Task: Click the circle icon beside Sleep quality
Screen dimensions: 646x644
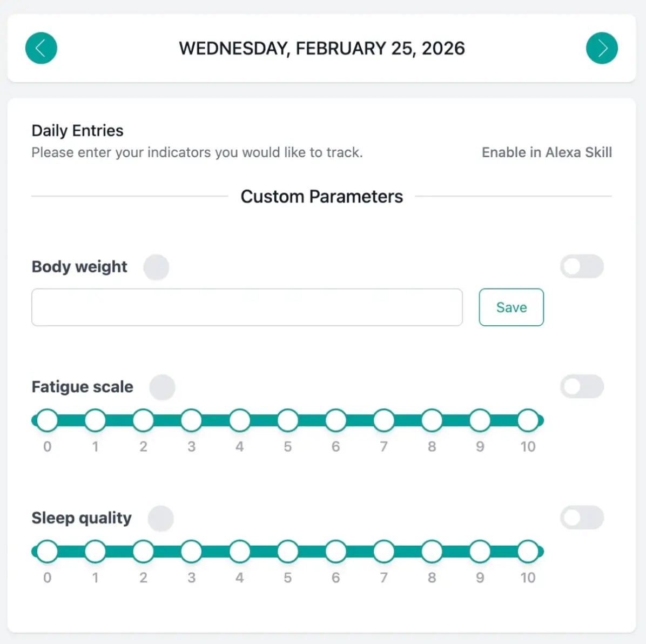Action: [x=160, y=518]
